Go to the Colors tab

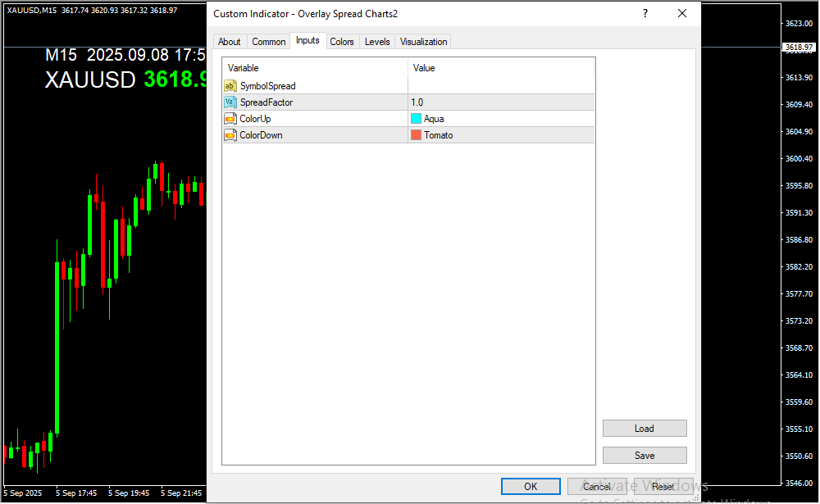point(342,42)
